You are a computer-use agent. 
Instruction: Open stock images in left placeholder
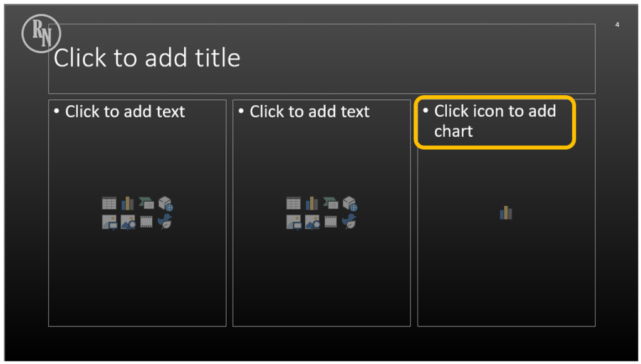tap(128, 222)
